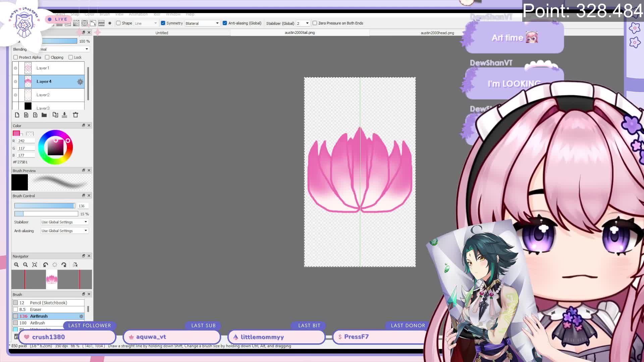Image resolution: width=644 pixels, height=362 pixels.
Task: Open the Window menu
Action: point(173,14)
